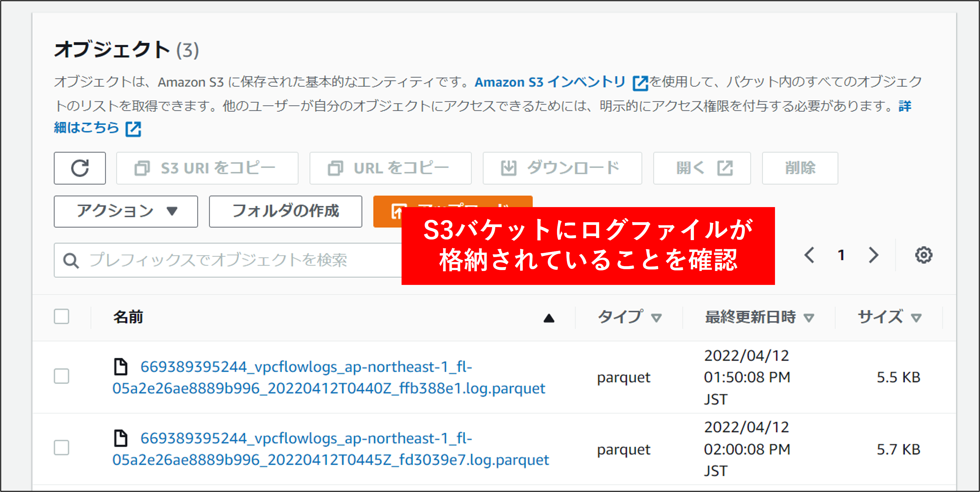Viewport: 980px width, 492px height.
Task: Click file icon of 0445Z parquet object
Action: point(121,438)
